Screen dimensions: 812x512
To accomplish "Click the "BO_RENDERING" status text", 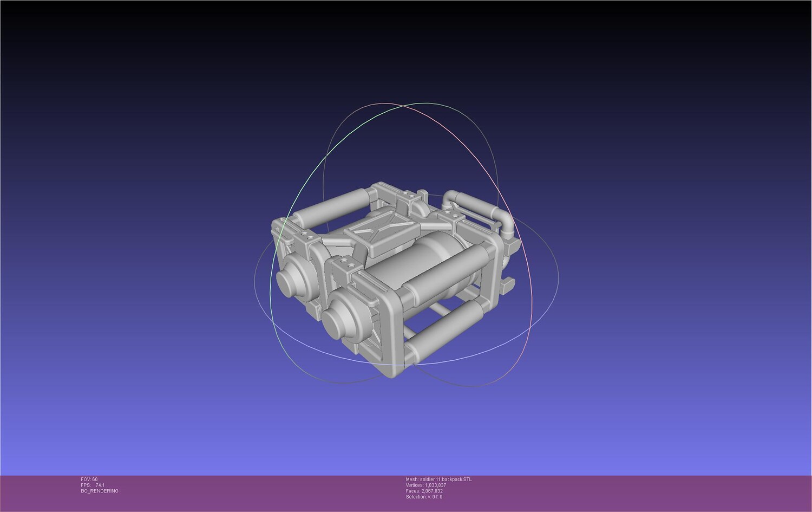I will 100,491.
